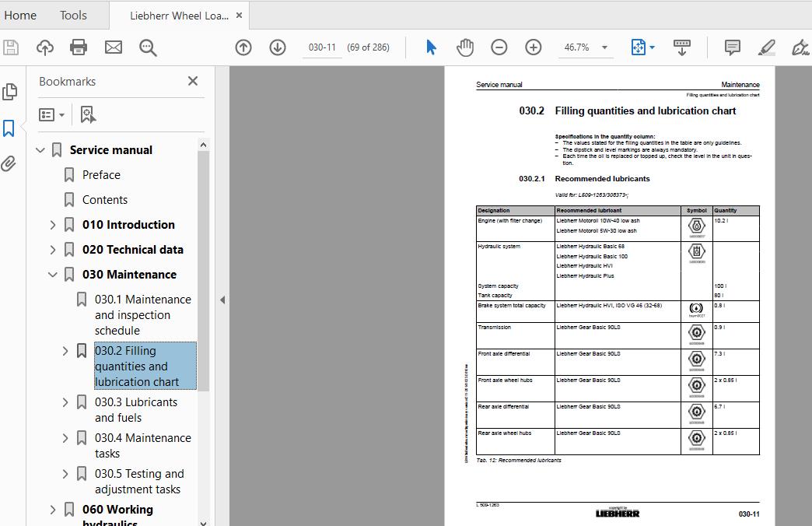Viewport: 812px width, 526px height.
Task: Zoom in with the plus icon
Action: (x=534, y=47)
